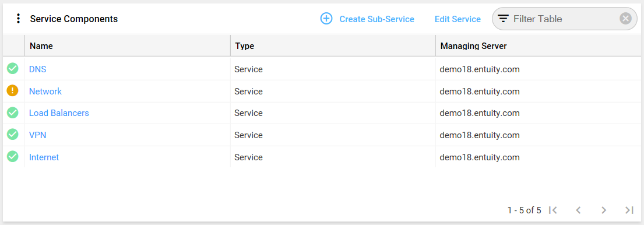Click the 1 - 5 of 5 page count
The width and height of the screenshot is (644, 225).
tap(525, 210)
